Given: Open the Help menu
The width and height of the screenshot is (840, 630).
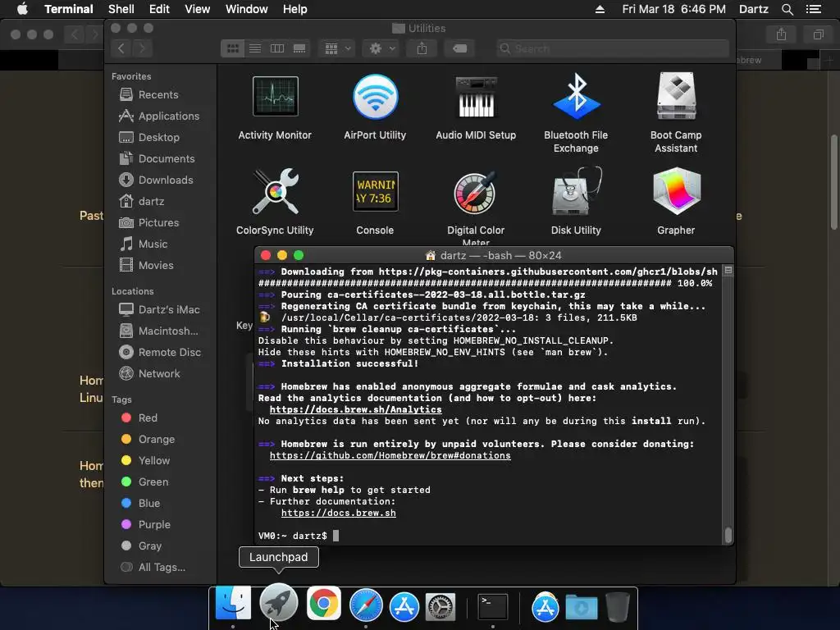Looking at the screenshot, I should click(294, 9).
